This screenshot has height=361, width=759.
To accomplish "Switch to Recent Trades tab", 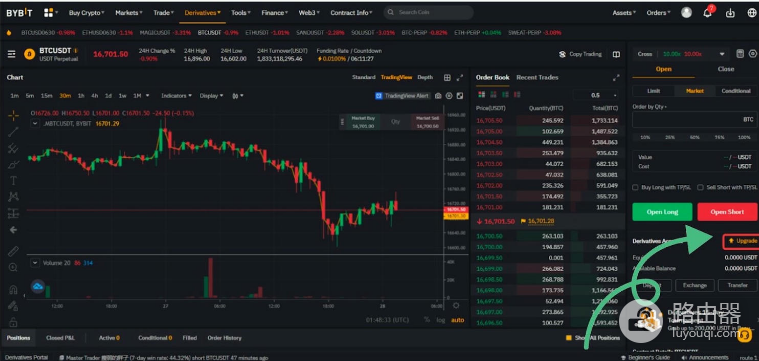I will [537, 77].
